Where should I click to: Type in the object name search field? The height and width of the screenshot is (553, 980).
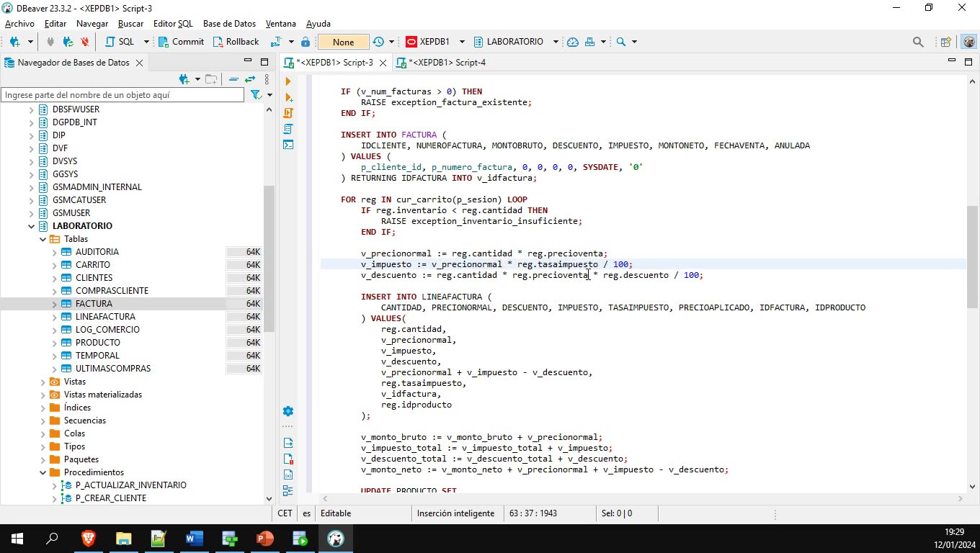(x=122, y=94)
